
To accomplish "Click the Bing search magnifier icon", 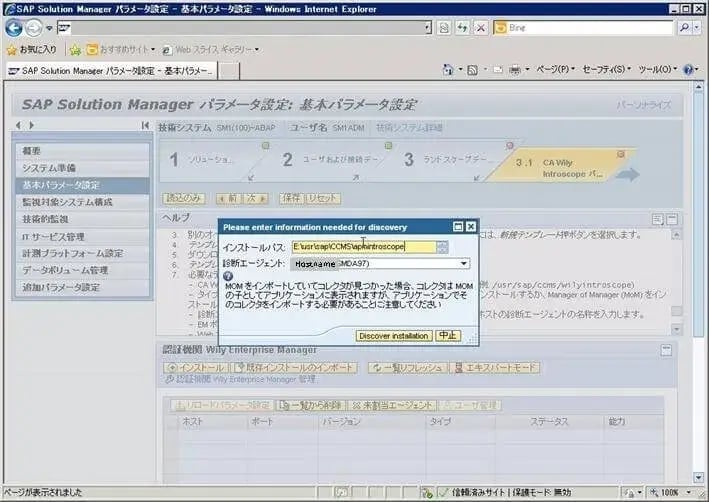I will 685,28.
